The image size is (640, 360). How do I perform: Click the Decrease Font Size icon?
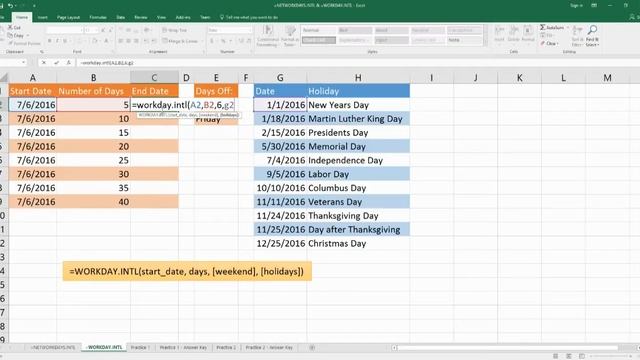tap(110, 30)
